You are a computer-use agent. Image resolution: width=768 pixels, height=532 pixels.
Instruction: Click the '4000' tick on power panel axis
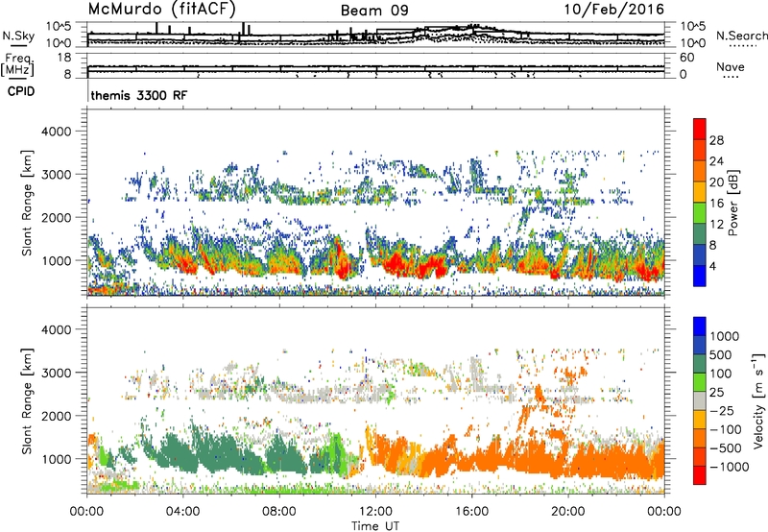pos(57,132)
